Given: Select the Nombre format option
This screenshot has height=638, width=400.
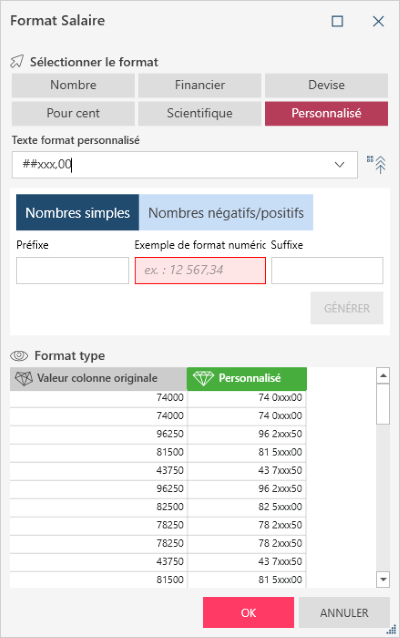Looking at the screenshot, I should (x=73, y=85).
